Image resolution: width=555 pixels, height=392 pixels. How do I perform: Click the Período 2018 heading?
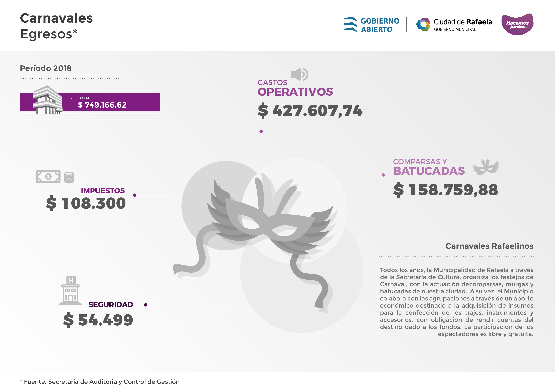[x=46, y=68]
